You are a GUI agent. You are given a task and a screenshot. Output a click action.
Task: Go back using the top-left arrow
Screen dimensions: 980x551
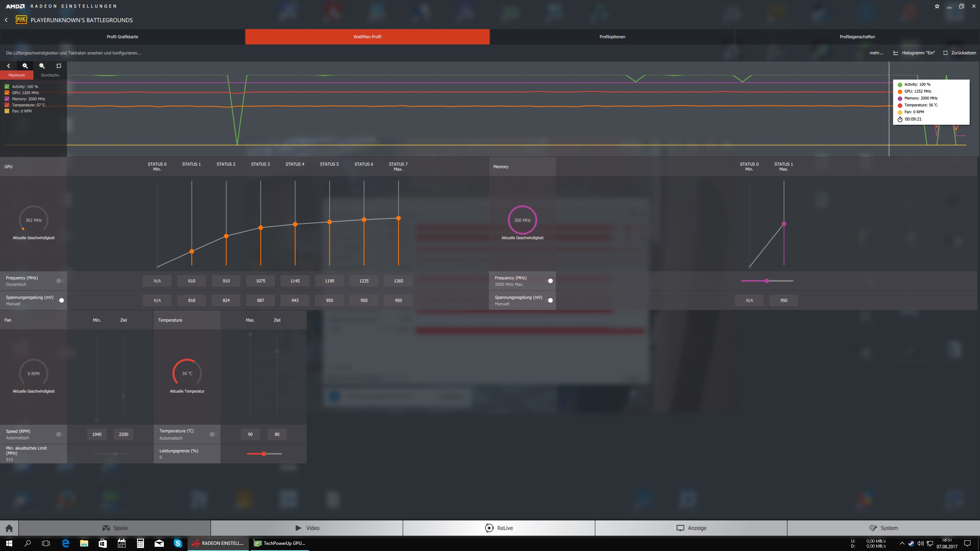[x=6, y=20]
